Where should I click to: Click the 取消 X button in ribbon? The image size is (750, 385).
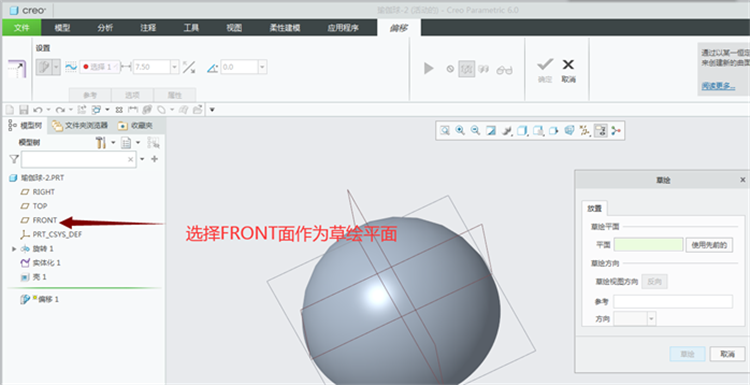(568, 70)
